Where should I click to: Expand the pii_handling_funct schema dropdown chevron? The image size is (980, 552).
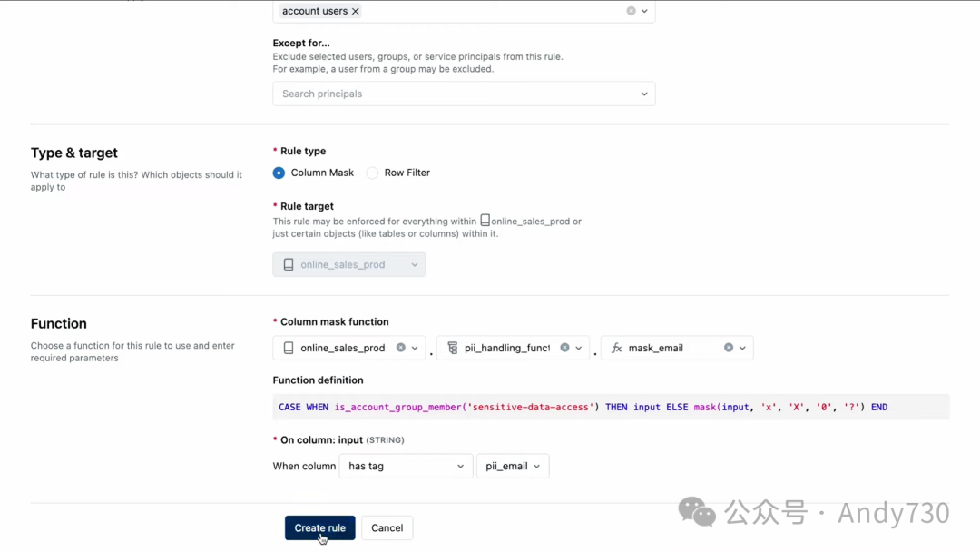click(x=579, y=348)
